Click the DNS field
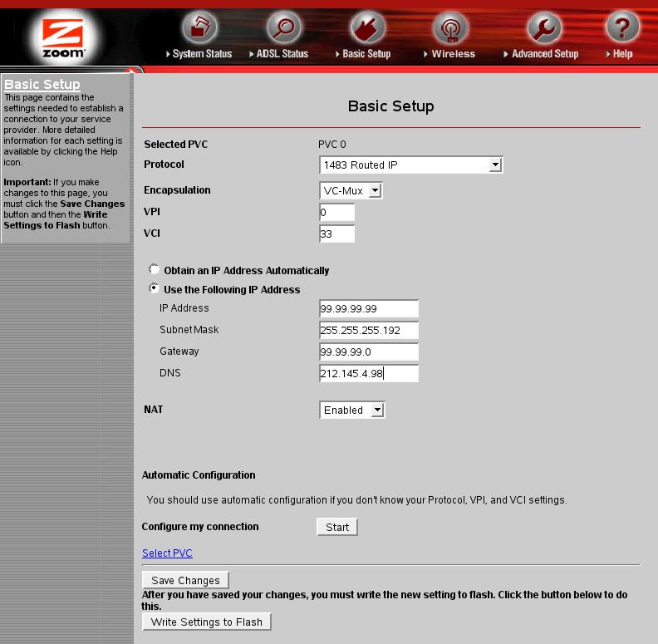 coord(369,373)
